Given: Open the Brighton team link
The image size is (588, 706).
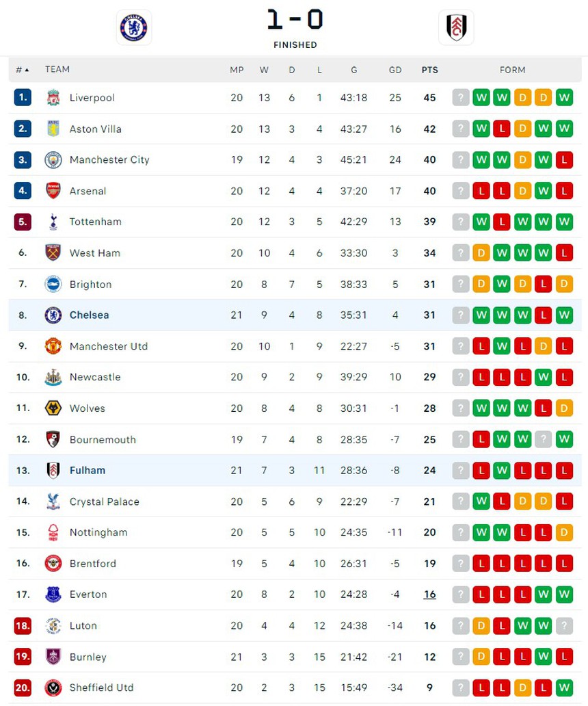Looking at the screenshot, I should [x=90, y=285].
